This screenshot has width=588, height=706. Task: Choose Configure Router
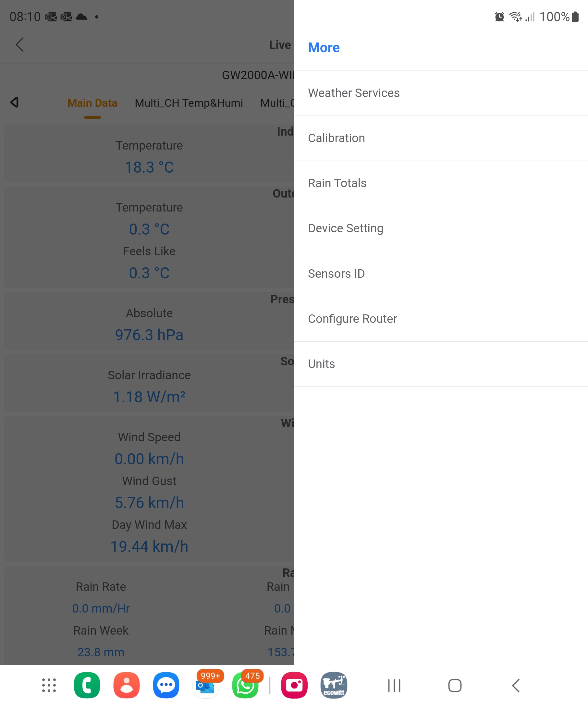coord(352,319)
